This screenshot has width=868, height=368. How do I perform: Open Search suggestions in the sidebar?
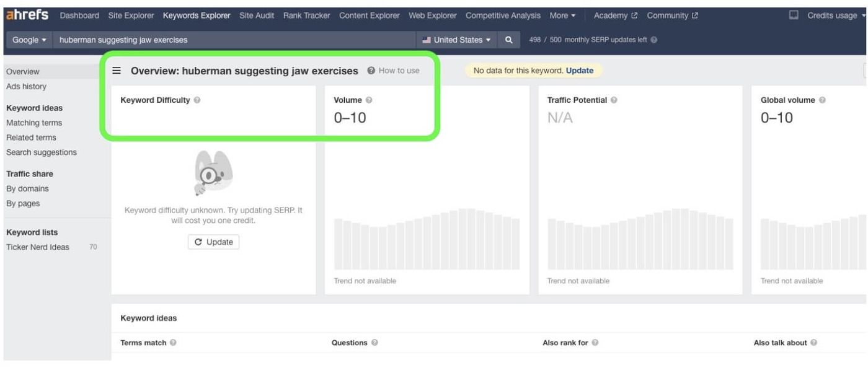(42, 152)
